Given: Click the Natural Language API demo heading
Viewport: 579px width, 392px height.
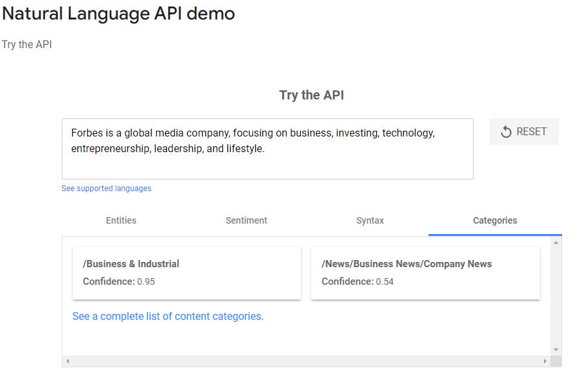Looking at the screenshot, I should coord(118,13).
